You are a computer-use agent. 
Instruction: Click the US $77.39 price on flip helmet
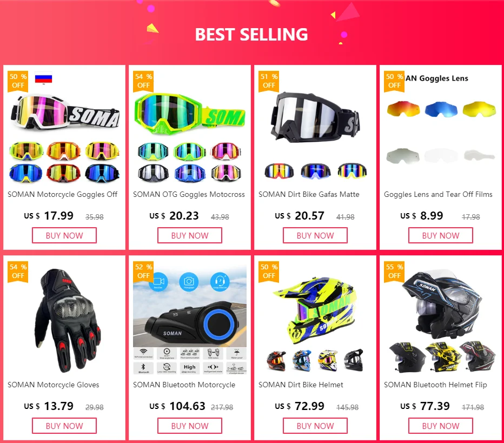click(425, 406)
